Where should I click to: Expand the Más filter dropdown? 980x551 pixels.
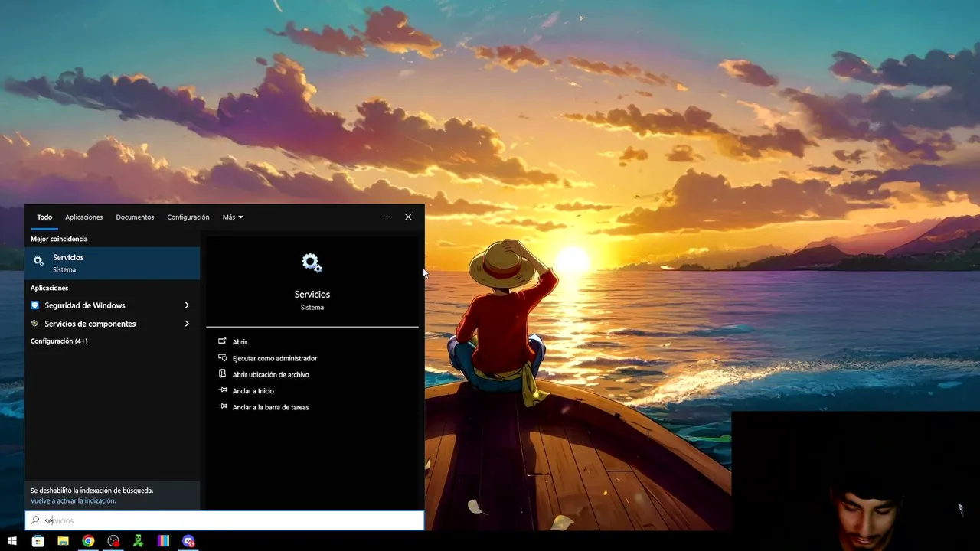(x=233, y=217)
